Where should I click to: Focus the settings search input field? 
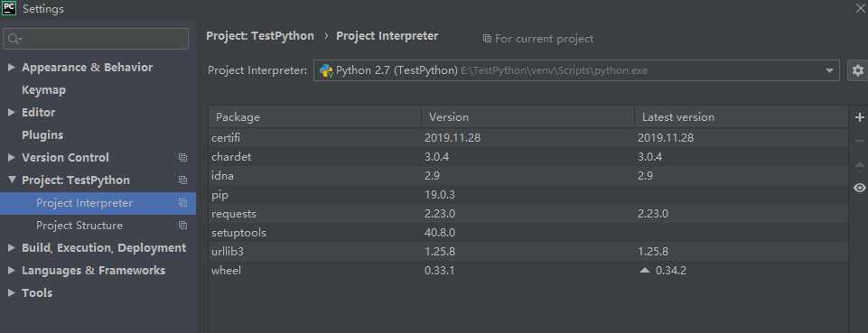click(x=97, y=39)
